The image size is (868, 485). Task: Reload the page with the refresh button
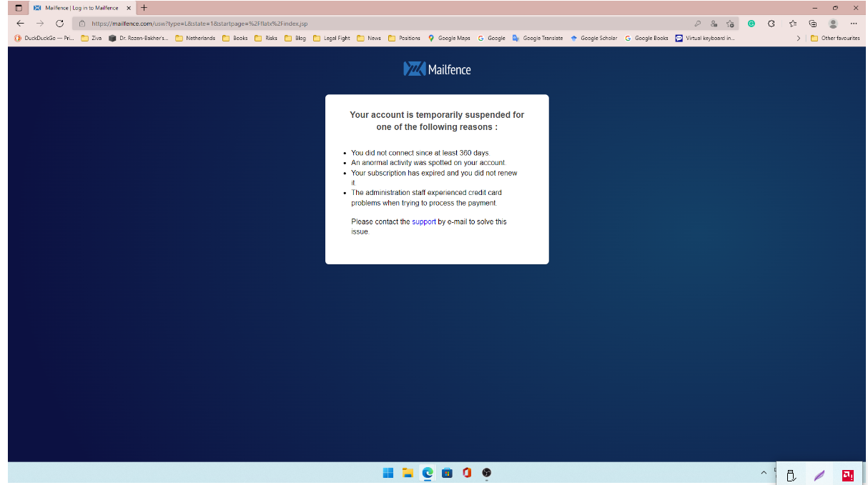59,23
